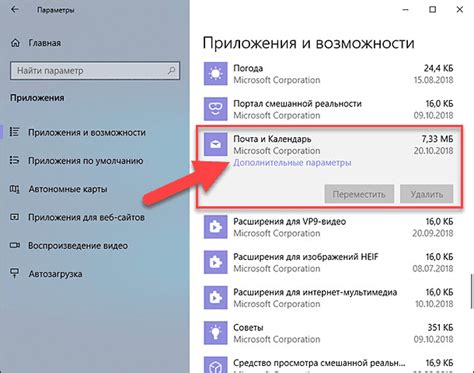Focus the Найти параметр search field

tap(95, 70)
